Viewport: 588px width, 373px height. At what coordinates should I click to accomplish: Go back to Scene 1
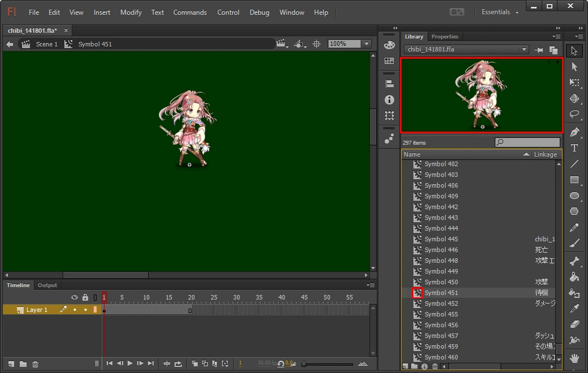(46, 44)
